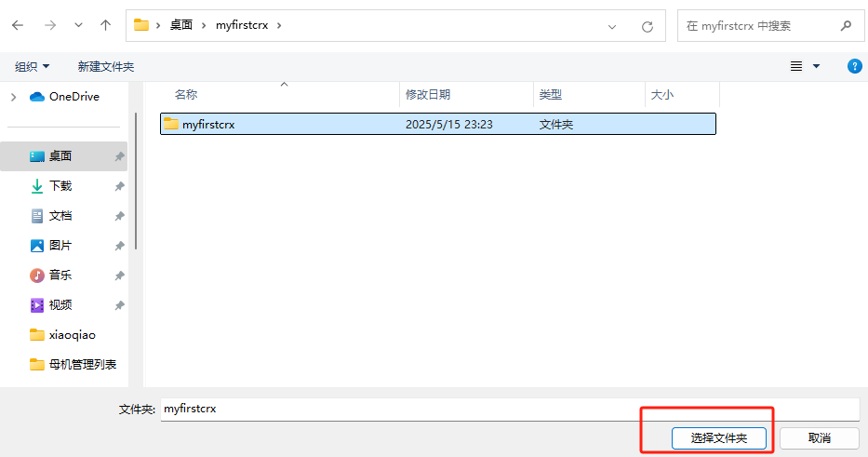Open the Music folder in sidebar
The image size is (868, 457).
coord(60,276)
